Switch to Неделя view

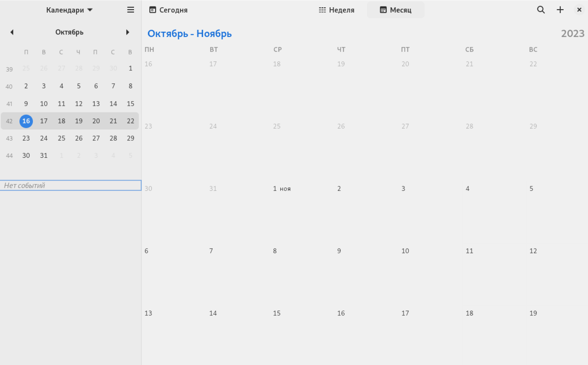tap(336, 10)
